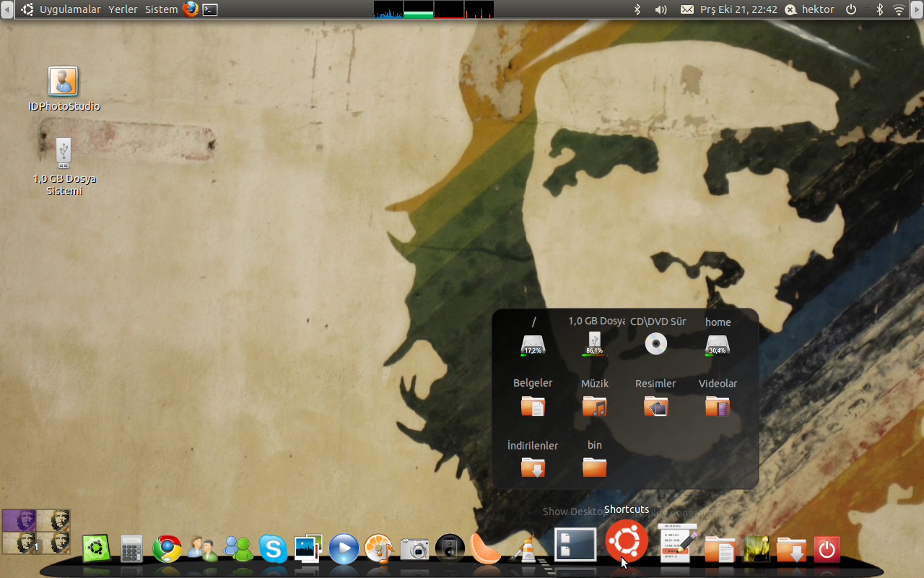Start Skype from the dock
Screen dimensions: 924x578
(x=273, y=549)
